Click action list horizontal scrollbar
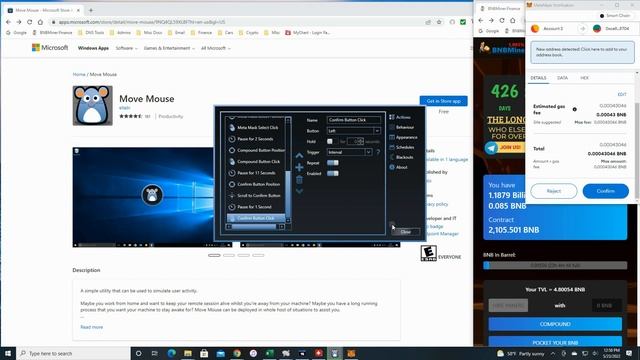 click(255, 227)
